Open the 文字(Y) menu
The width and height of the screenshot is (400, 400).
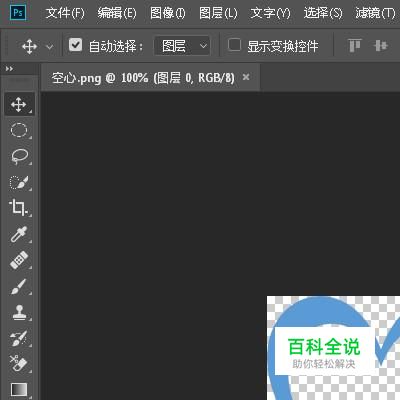pyautogui.click(x=270, y=13)
